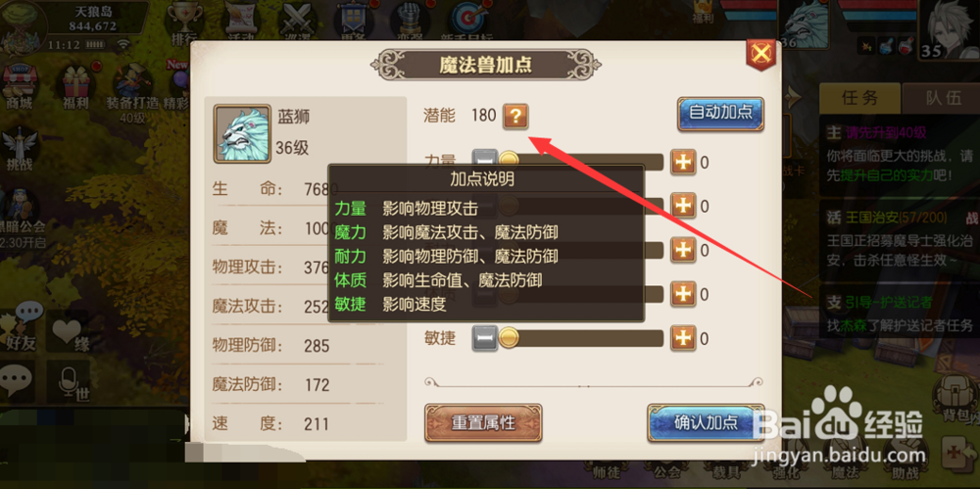Image resolution: width=980 pixels, height=489 pixels.
Task: Click the microphone voice chat icon
Action: point(68,381)
